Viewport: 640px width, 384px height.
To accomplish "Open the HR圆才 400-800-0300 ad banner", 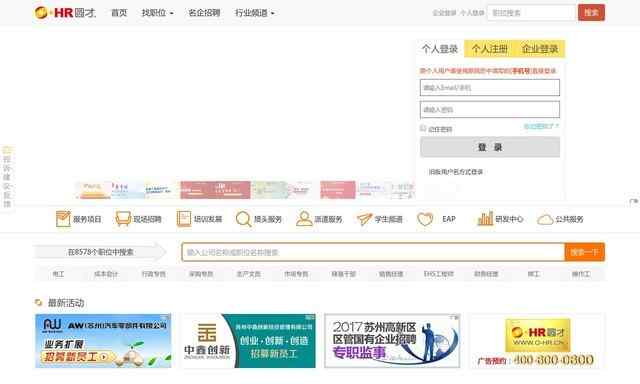I will click(x=537, y=341).
